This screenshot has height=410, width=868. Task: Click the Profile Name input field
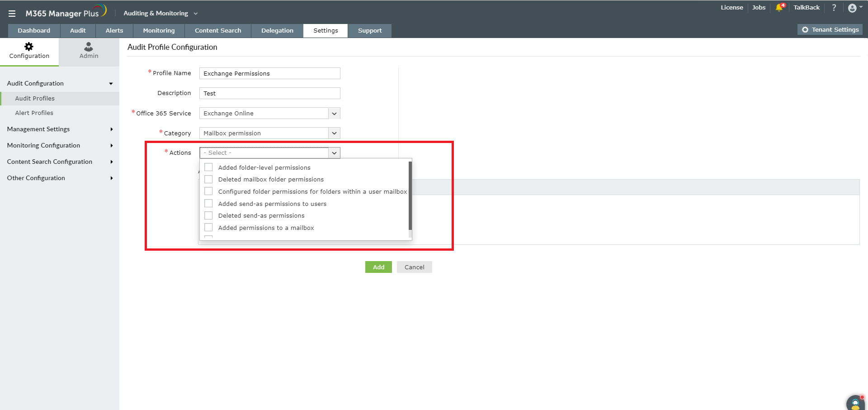click(269, 73)
